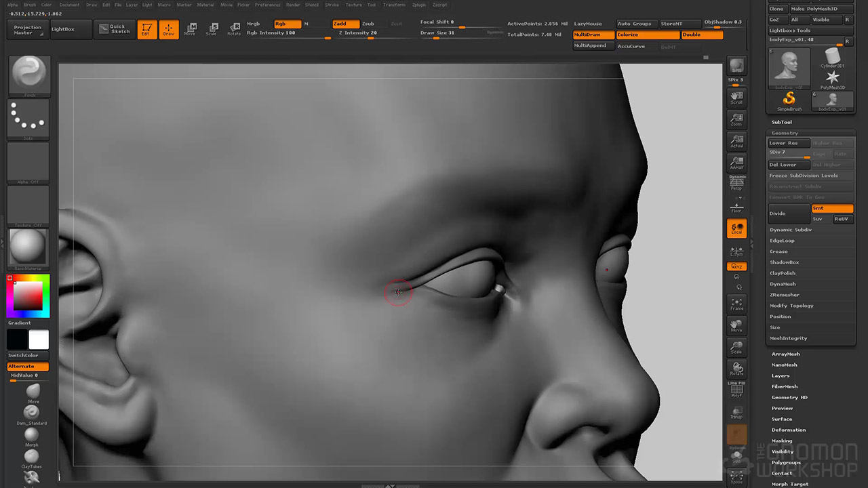868x488 pixels.
Task: Click the Divide button
Action: click(788, 213)
